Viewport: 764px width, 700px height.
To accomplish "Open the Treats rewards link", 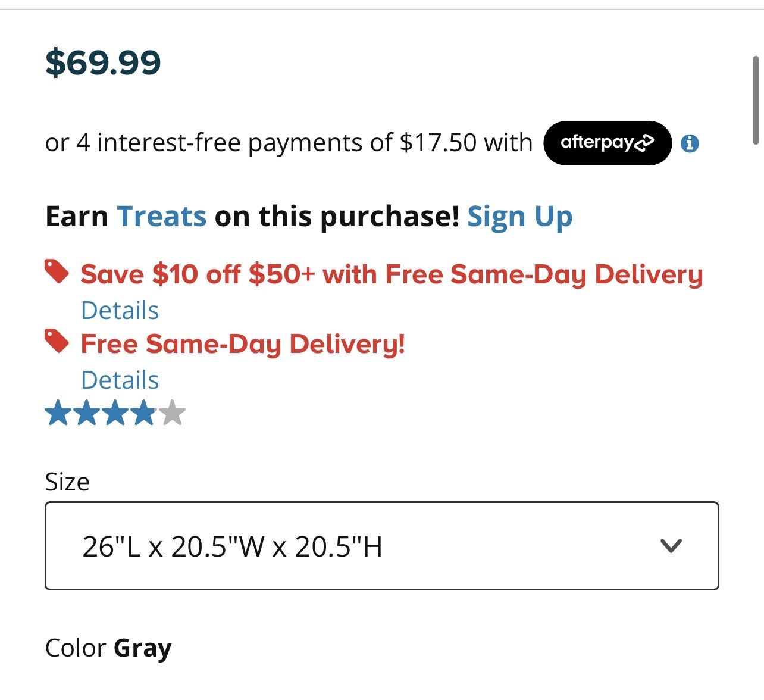I will (x=161, y=217).
